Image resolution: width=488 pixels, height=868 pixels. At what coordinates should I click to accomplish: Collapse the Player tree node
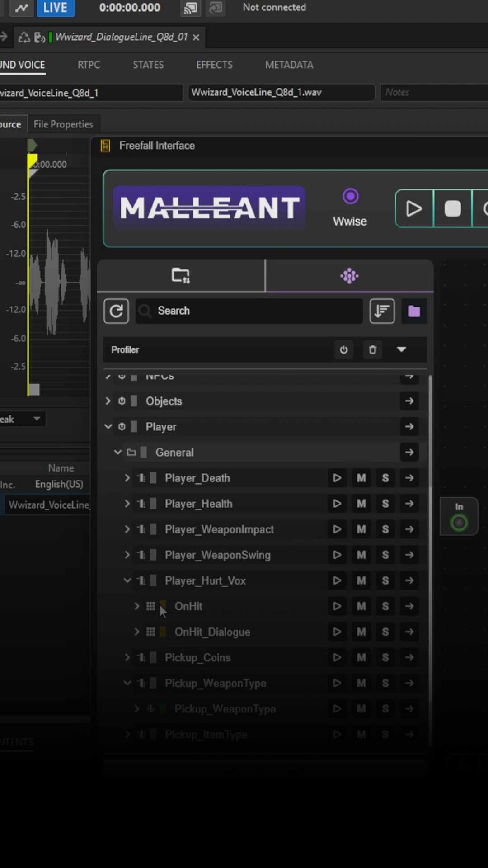pos(108,426)
